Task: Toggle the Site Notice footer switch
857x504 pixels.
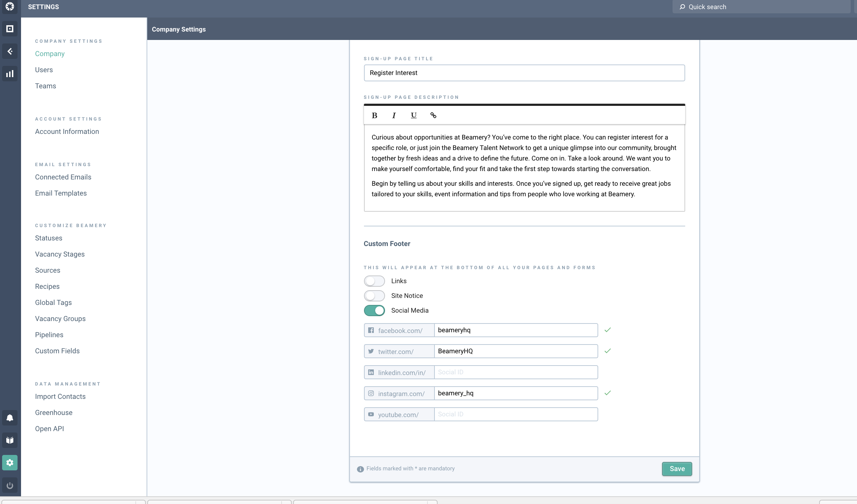Action: (x=374, y=295)
